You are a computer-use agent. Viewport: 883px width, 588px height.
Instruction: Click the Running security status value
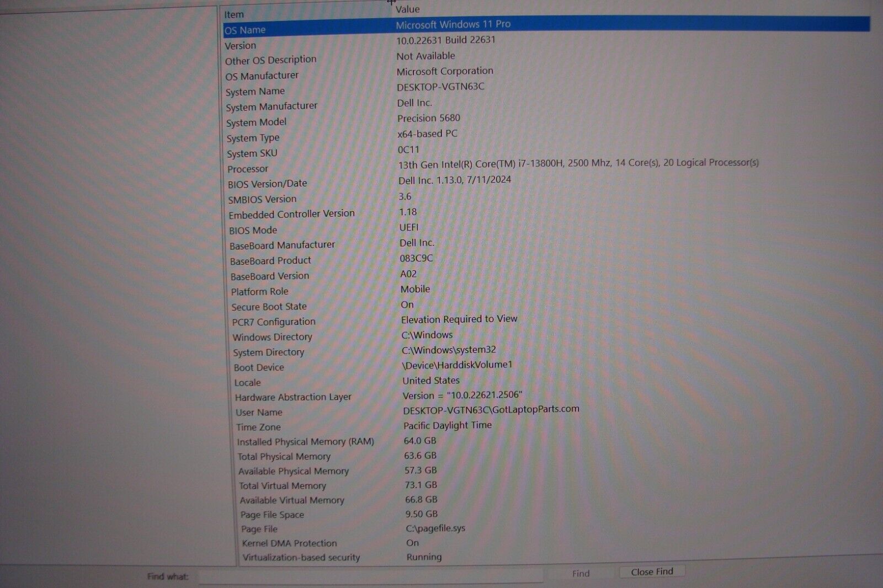point(424,557)
